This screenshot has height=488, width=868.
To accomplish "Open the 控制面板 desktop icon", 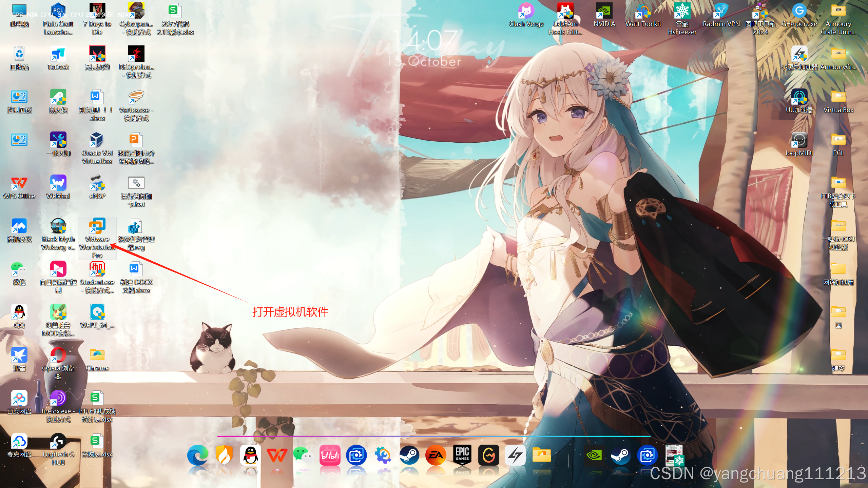I will 19,101.
